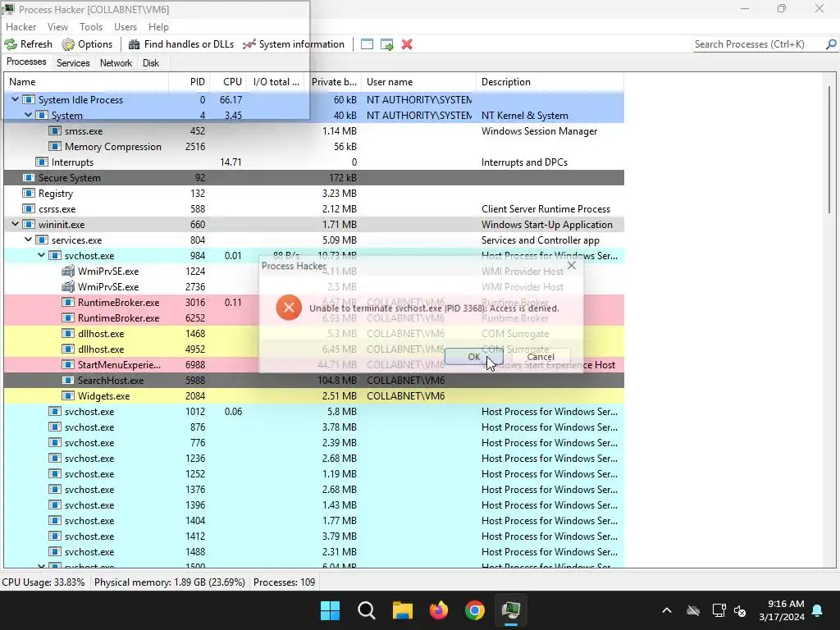Select Memory Compression process row

click(314, 146)
